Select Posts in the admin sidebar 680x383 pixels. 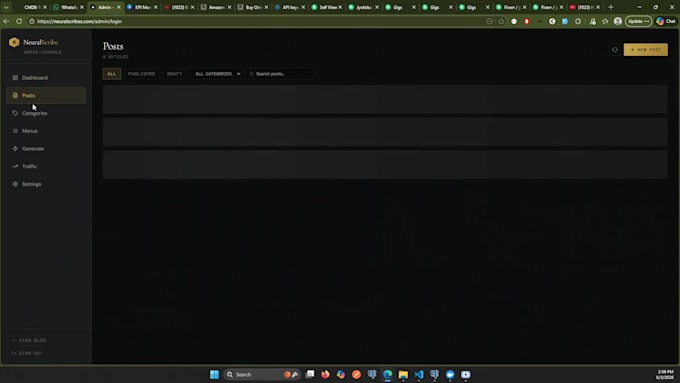(46, 95)
